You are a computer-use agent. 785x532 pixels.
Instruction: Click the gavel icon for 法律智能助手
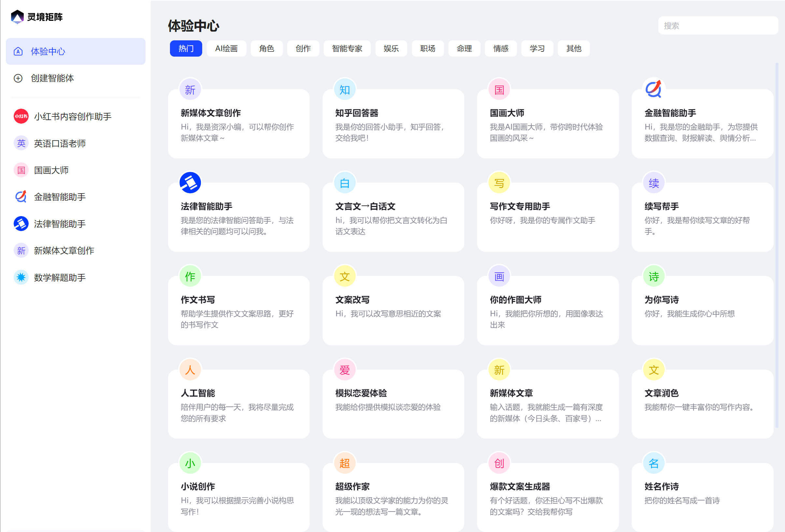(x=21, y=224)
